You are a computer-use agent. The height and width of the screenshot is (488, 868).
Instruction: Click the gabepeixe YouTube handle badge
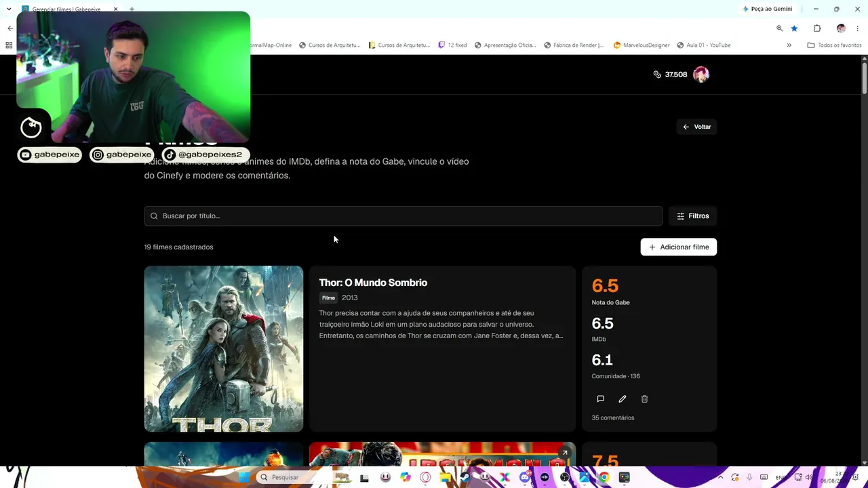[50, 155]
